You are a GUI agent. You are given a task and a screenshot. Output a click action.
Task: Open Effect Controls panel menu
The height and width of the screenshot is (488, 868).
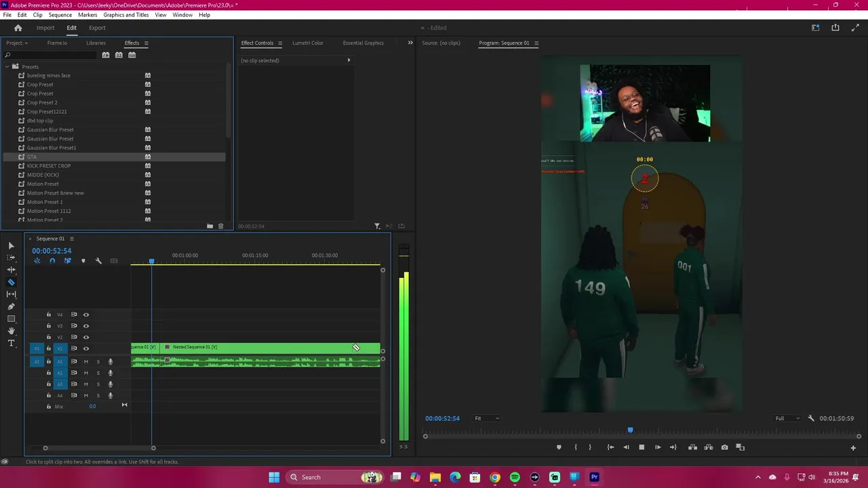pos(280,43)
